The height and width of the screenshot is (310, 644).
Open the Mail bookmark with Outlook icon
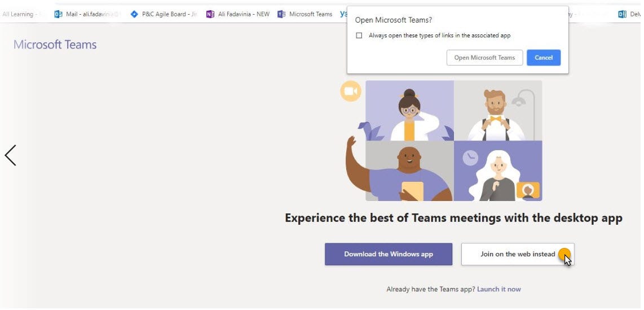point(87,14)
